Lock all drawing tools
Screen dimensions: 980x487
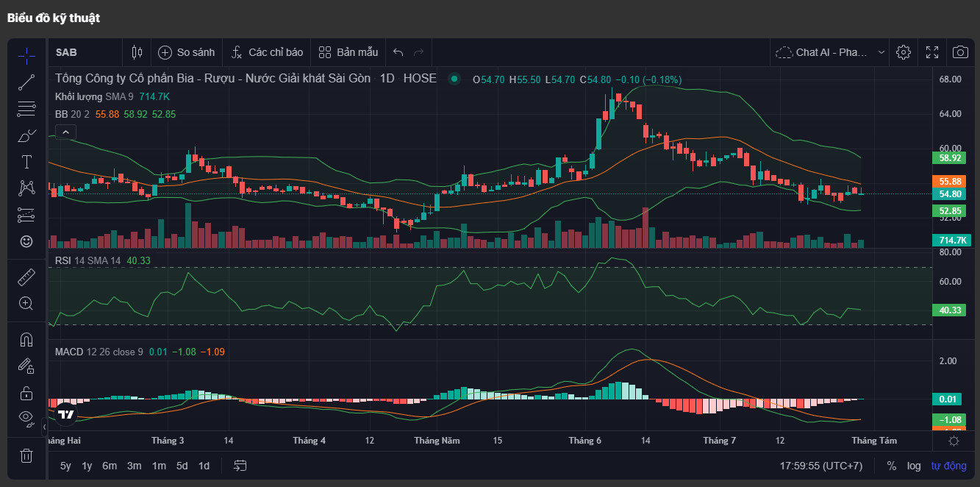26,392
